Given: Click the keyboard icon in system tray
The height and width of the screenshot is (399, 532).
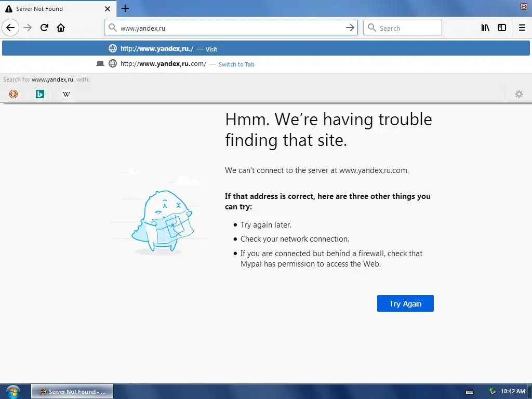Looking at the screenshot, I should (470, 392).
